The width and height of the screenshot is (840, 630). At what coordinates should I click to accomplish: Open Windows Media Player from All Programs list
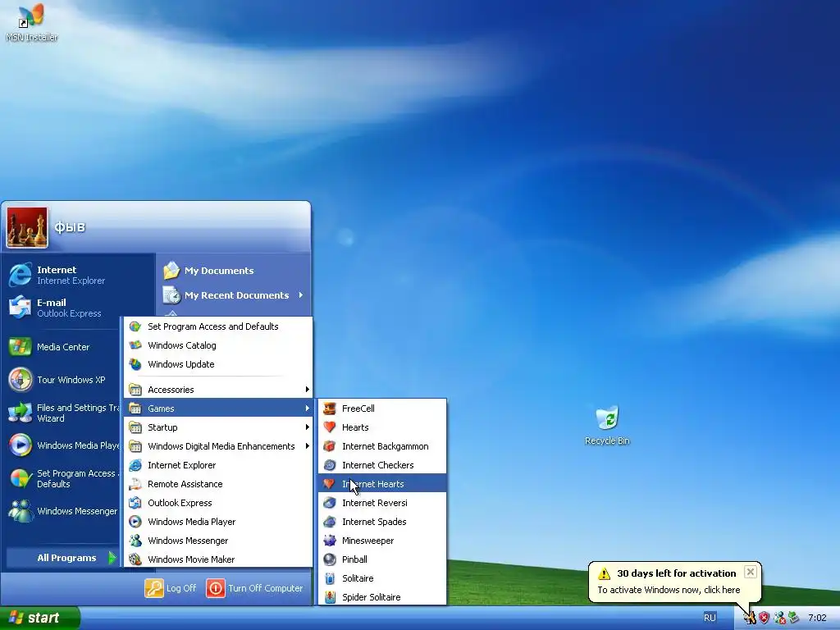click(218, 522)
